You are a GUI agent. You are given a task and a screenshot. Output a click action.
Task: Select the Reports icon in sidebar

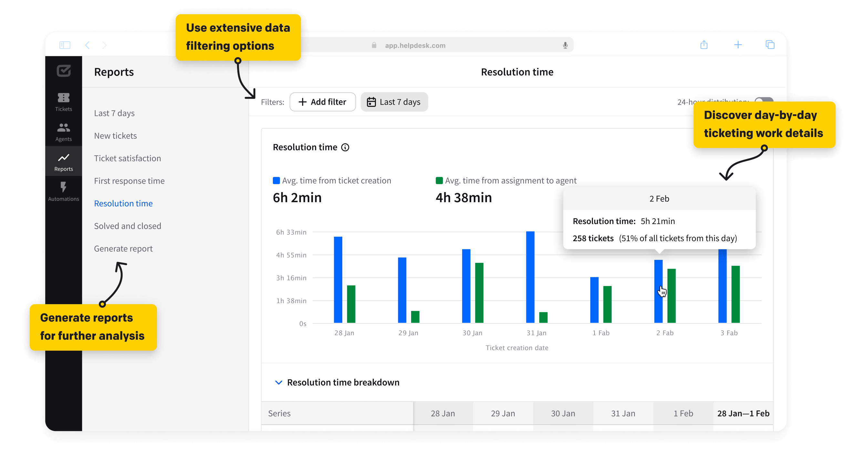[x=63, y=161]
